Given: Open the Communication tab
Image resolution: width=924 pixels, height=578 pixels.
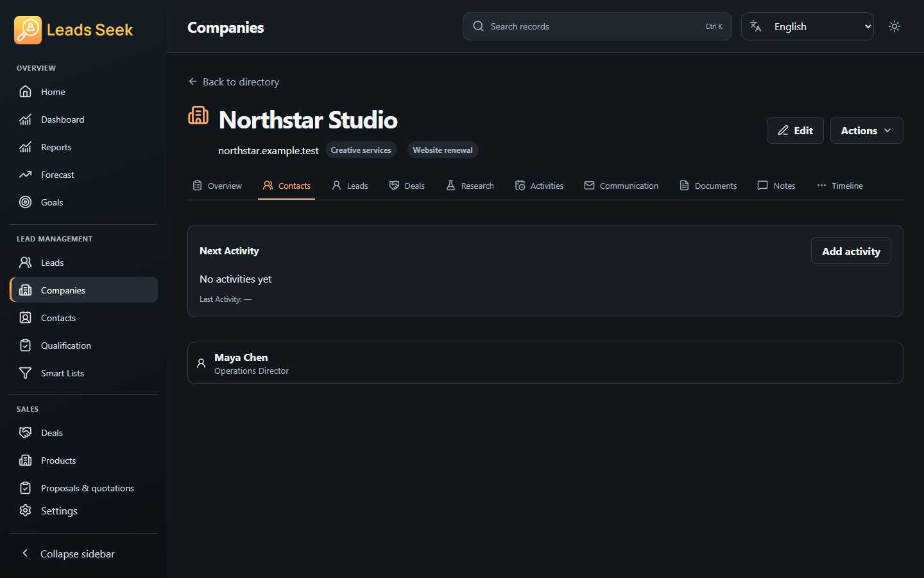Looking at the screenshot, I should (621, 186).
